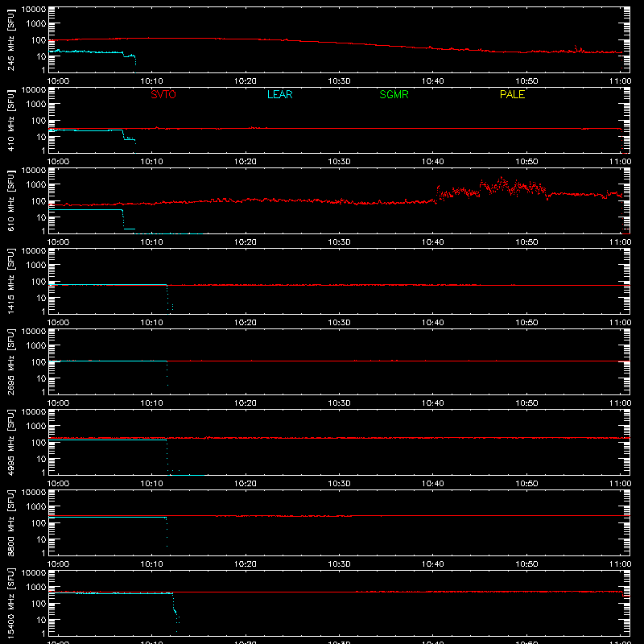The width and height of the screenshot is (644, 644).
Task: Click the 10 tick on 4995 MHz axis
Action: [41, 459]
